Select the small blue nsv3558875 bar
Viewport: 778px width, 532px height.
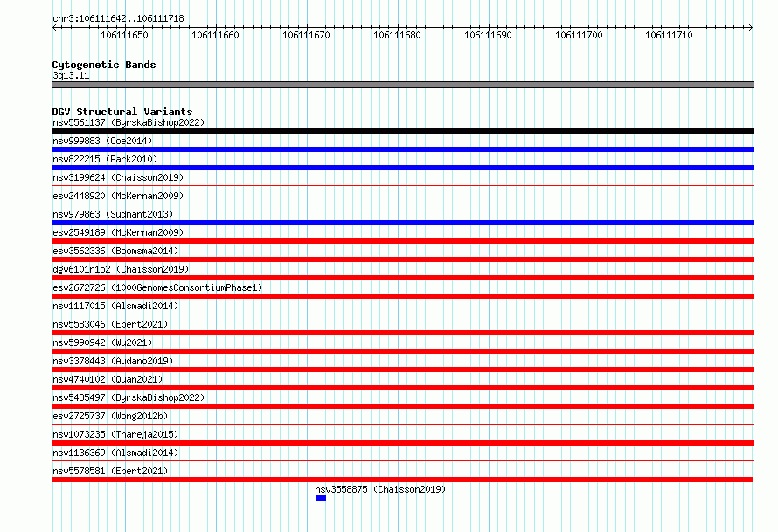[x=321, y=498]
